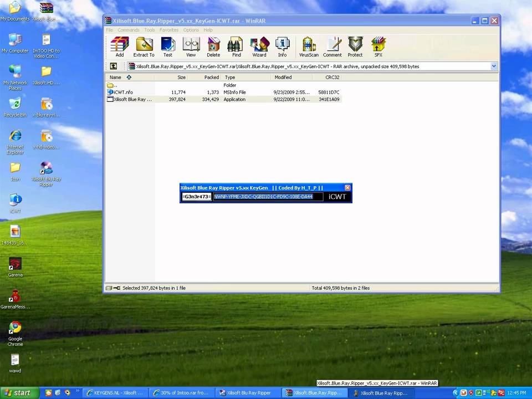The image size is (532, 399).
Task: Switch to '30% of Imtoo.rar' taskbar item
Action: click(182, 393)
